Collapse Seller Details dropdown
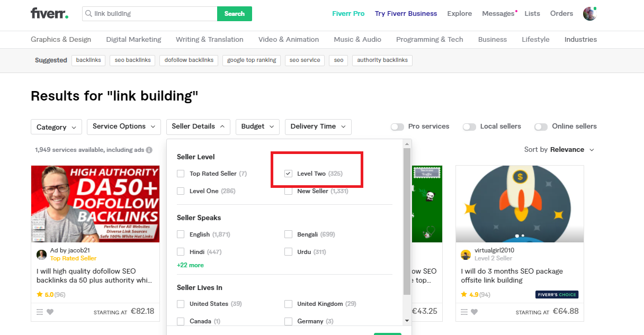Screen dimensions: 644x335 click(x=198, y=126)
